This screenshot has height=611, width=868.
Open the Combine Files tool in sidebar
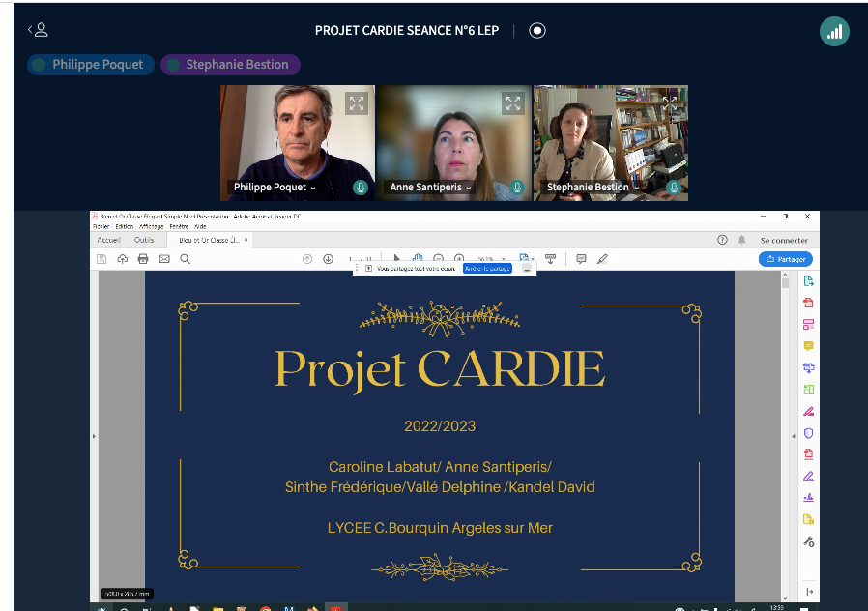[808, 367]
